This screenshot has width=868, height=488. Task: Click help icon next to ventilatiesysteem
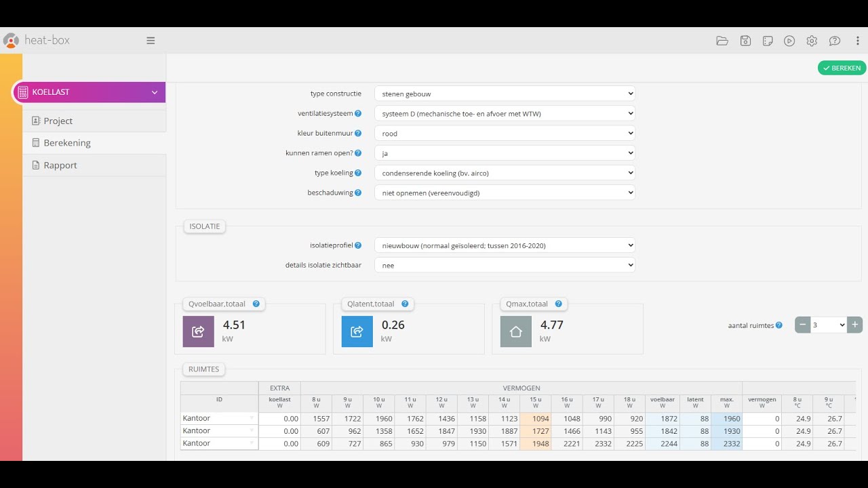click(x=358, y=113)
